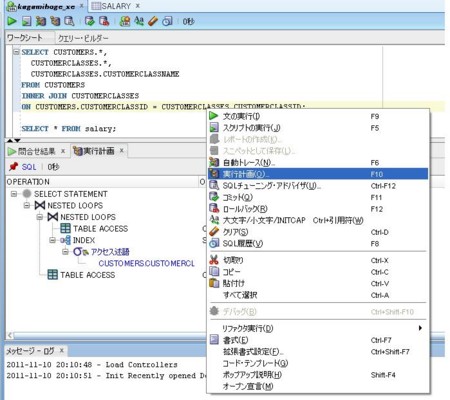
Task: Click the red pin icon in results pane
Action: (x=13, y=166)
